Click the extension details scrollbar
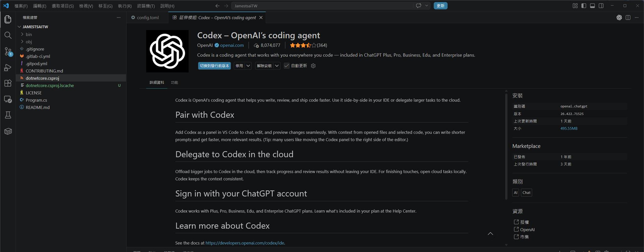This screenshot has width=644, height=252. pos(506,146)
